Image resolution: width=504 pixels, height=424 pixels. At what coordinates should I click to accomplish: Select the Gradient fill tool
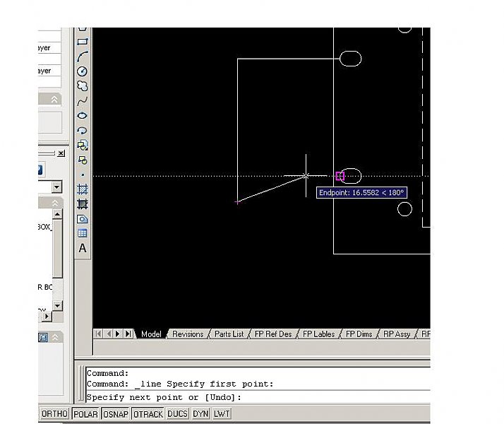tap(83, 204)
